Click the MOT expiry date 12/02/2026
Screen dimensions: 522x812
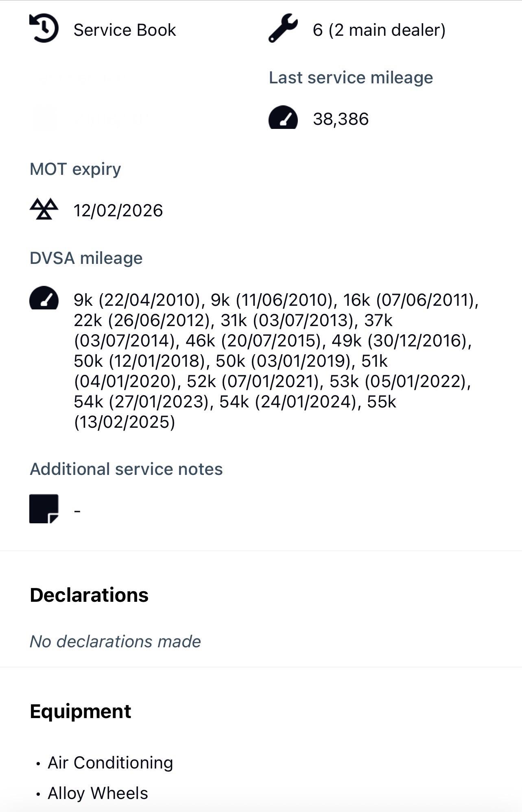118,211
